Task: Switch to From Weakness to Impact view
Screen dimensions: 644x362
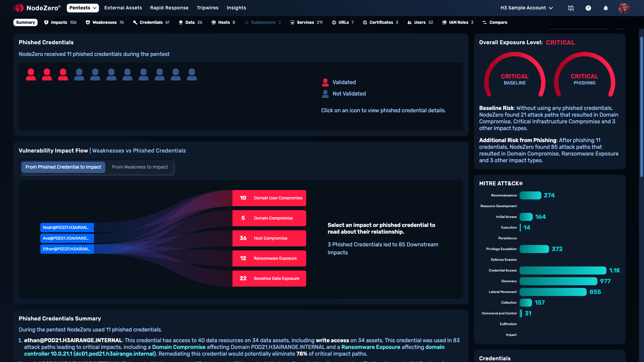Action: [140, 167]
